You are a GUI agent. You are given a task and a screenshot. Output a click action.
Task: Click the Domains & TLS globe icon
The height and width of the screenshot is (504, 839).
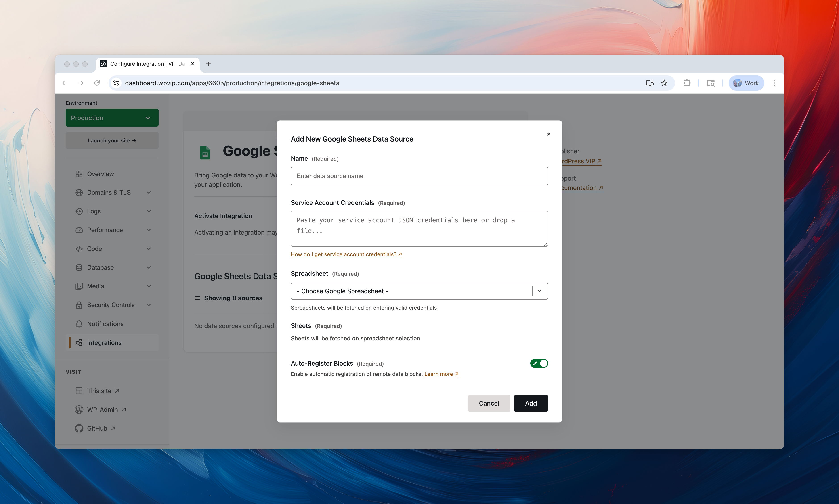point(79,193)
